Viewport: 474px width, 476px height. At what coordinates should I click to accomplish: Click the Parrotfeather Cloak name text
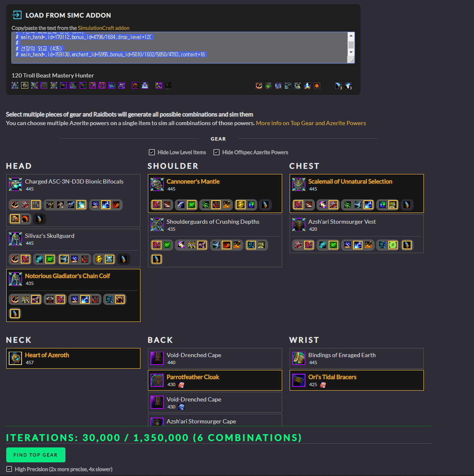(x=193, y=377)
